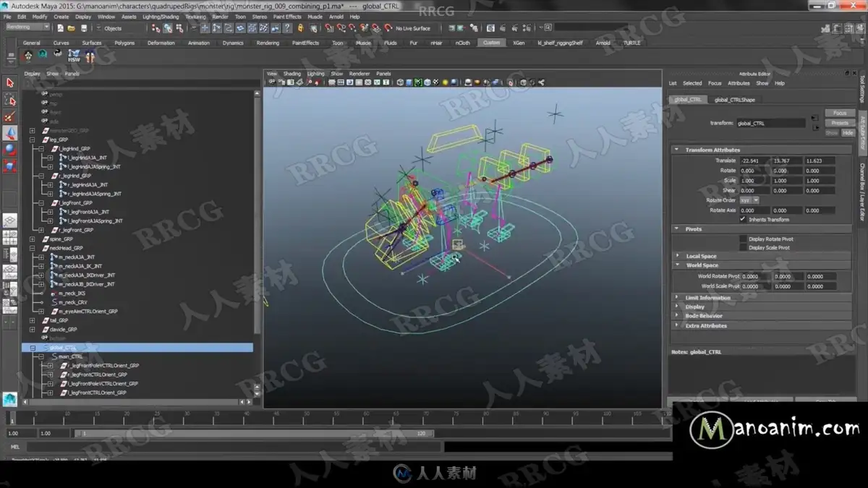
Task: Switch to the Animation shelf tab
Action: click(199, 43)
